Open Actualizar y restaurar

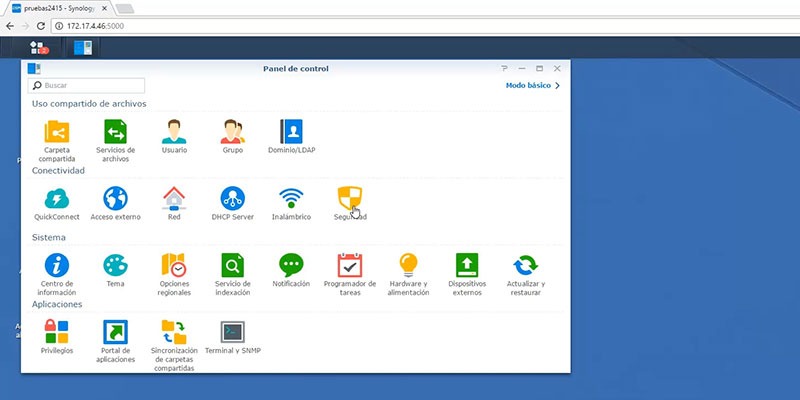[x=526, y=274]
